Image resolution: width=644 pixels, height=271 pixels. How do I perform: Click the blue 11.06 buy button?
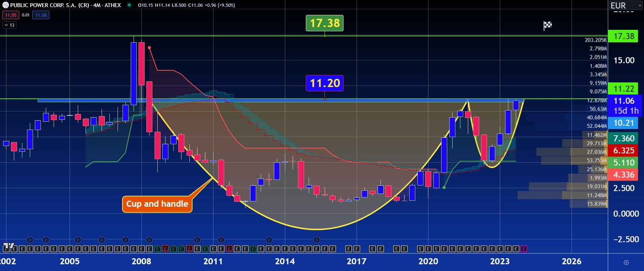41,15
